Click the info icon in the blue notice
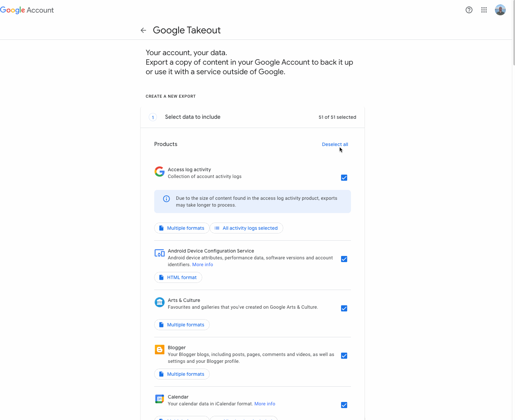515x420 pixels. (166, 199)
